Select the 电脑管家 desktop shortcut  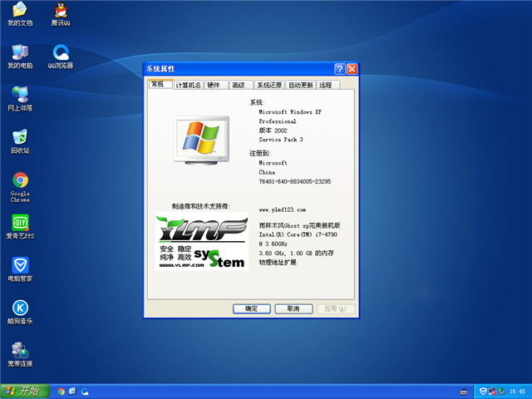(20, 269)
